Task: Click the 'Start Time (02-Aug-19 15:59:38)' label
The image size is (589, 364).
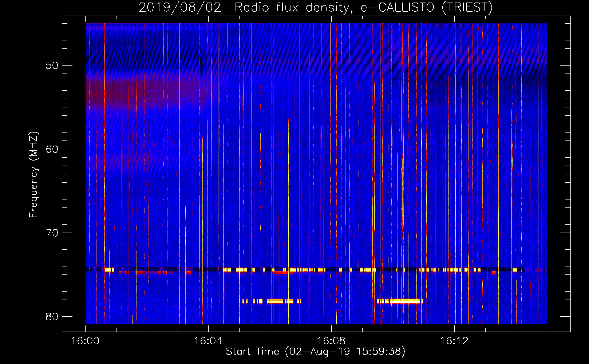Action: (x=316, y=352)
